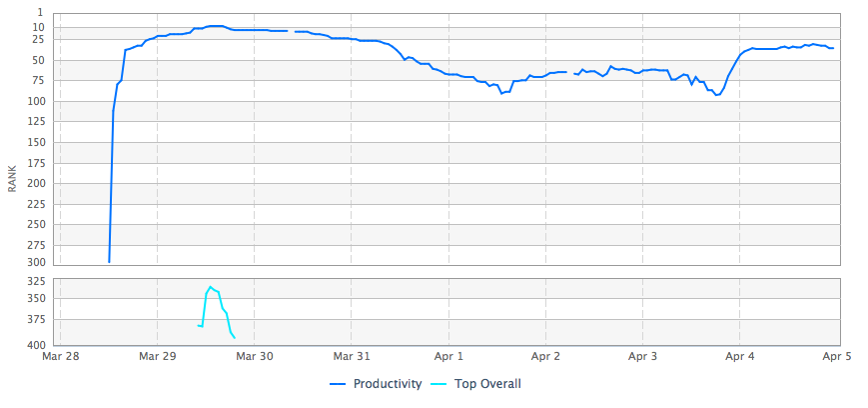Click the RANK axis title
868x408 pixels.
[x=12, y=179]
